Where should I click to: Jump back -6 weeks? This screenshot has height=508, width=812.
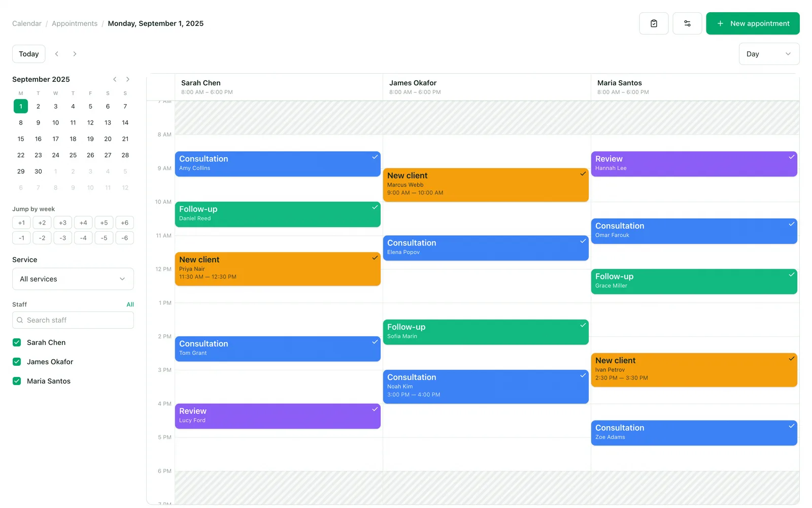click(x=125, y=238)
